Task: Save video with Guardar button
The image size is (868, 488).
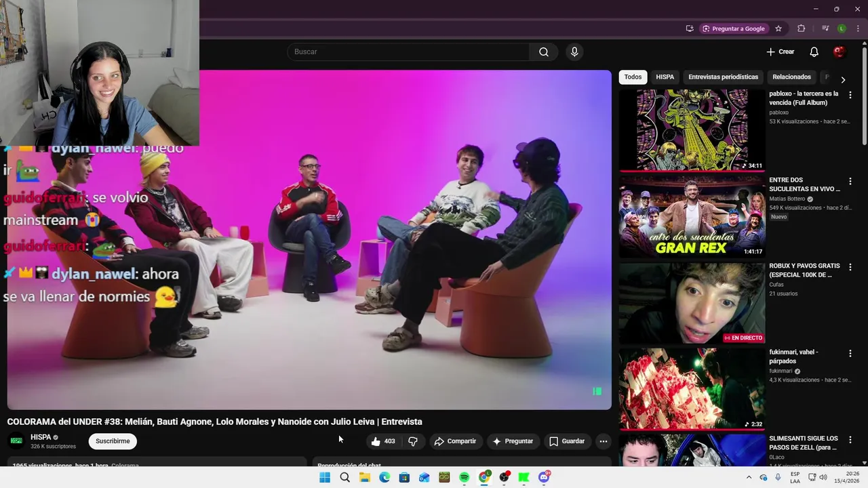Action: pyautogui.click(x=567, y=441)
